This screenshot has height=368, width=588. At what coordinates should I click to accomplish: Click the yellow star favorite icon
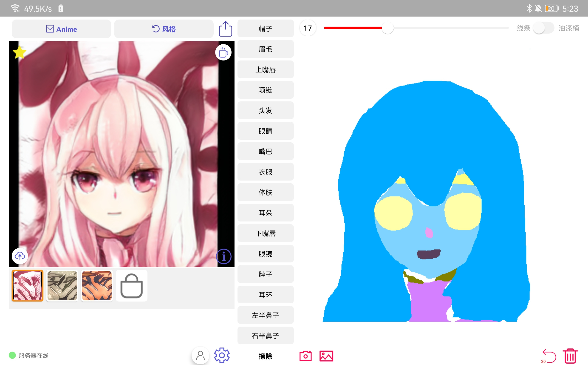[x=20, y=52]
